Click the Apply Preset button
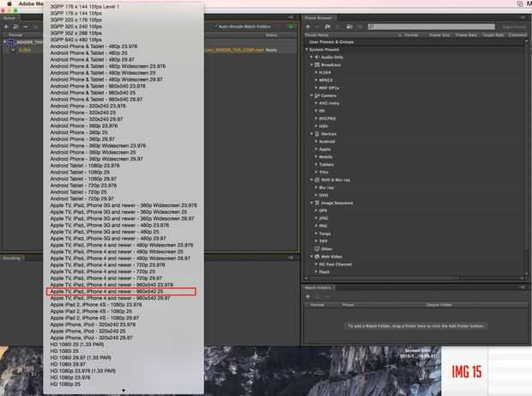 pyautogui.click(x=514, y=27)
